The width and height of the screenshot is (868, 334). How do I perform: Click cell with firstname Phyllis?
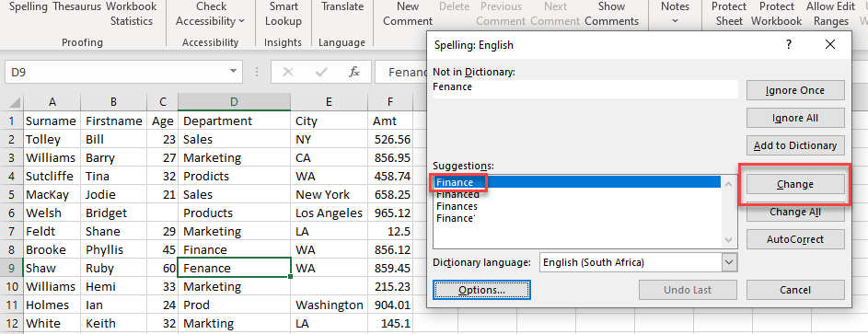113,250
